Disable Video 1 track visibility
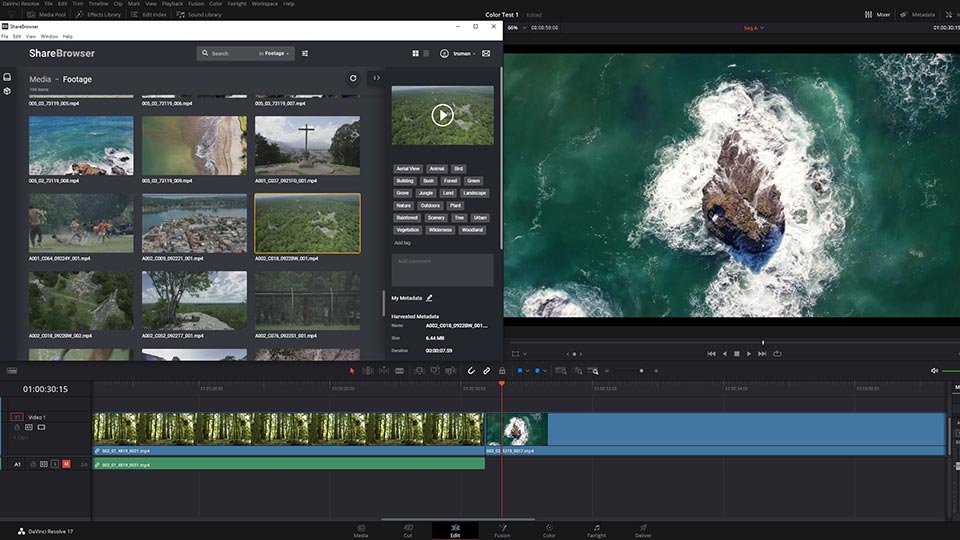This screenshot has height=540, width=960. pyautogui.click(x=41, y=427)
